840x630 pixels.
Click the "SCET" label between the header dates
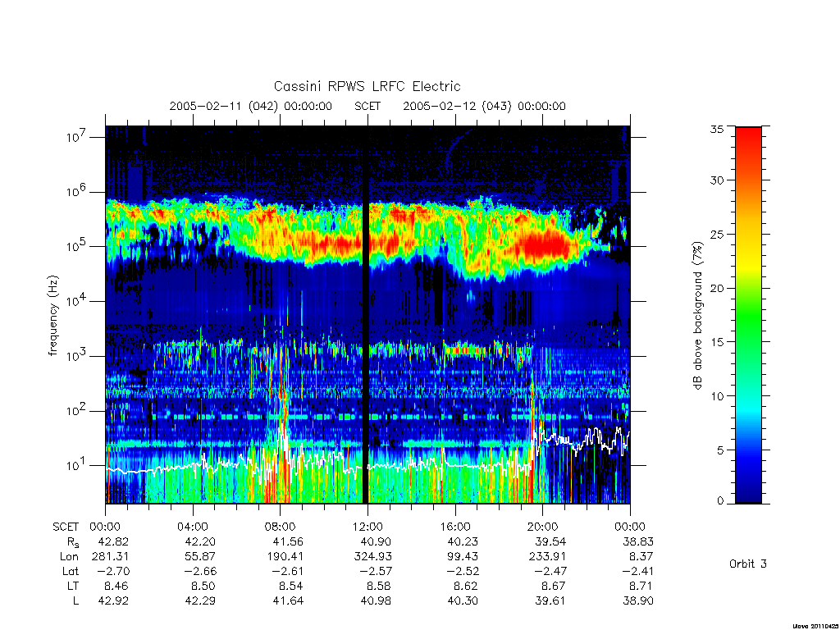click(367, 106)
